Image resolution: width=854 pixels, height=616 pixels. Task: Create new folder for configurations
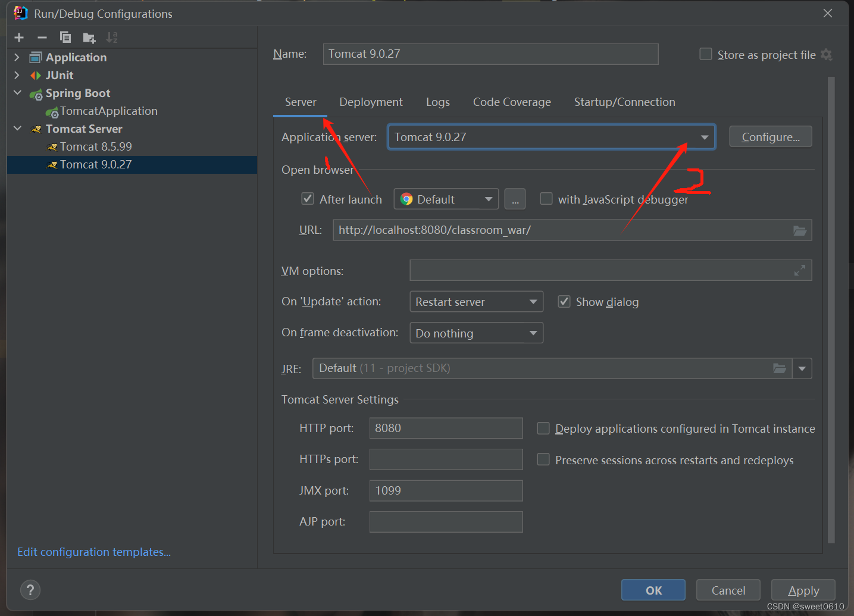89,38
